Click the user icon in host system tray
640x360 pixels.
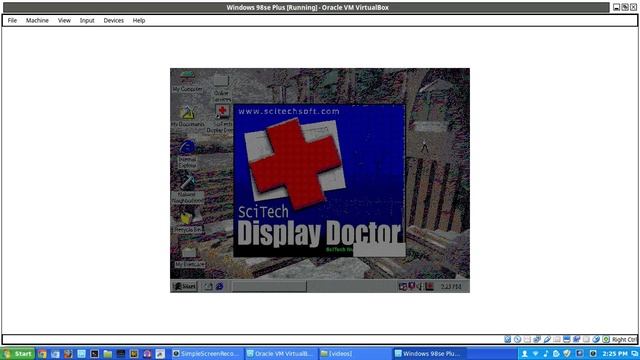[525, 353]
